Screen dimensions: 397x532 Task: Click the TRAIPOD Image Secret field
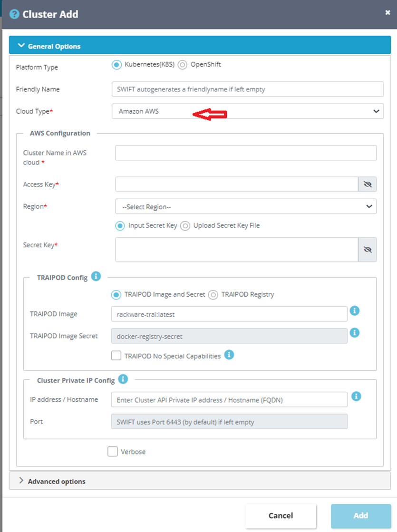(229, 336)
